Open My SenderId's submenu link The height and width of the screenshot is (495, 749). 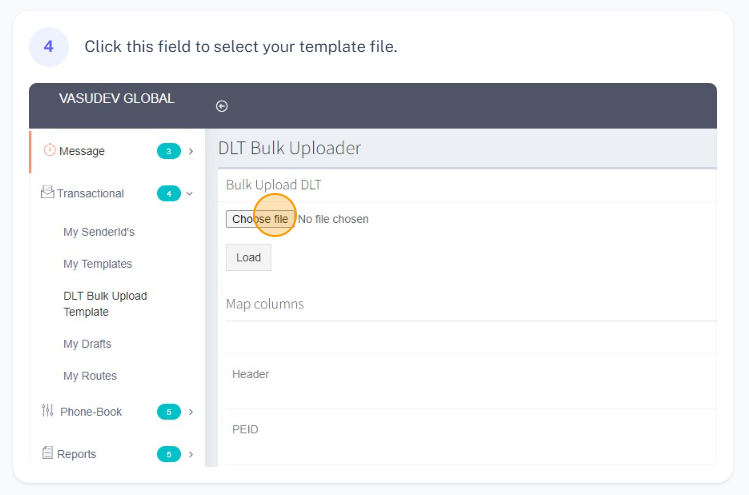pyautogui.click(x=99, y=232)
